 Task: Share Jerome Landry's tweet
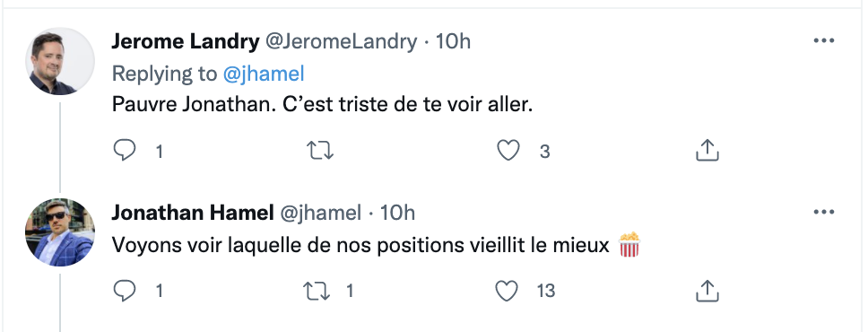point(707,150)
